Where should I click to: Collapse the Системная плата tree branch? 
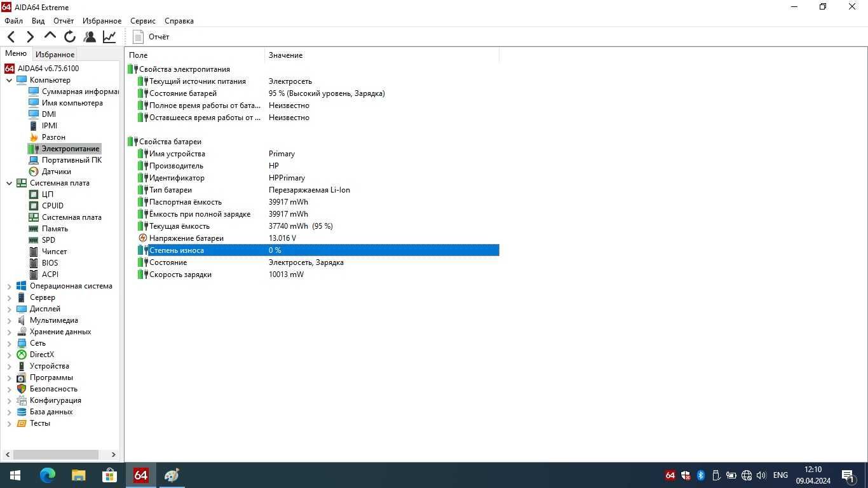[x=9, y=183]
